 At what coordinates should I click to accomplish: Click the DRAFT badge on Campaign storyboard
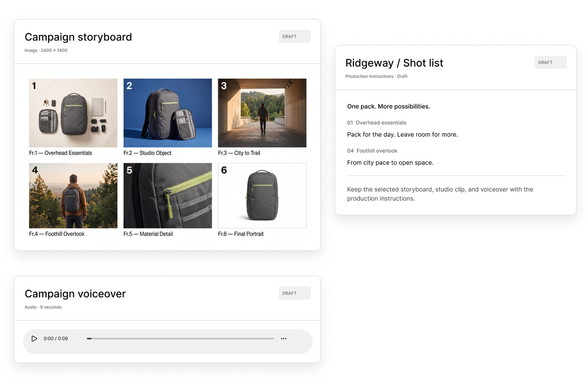[x=295, y=36]
